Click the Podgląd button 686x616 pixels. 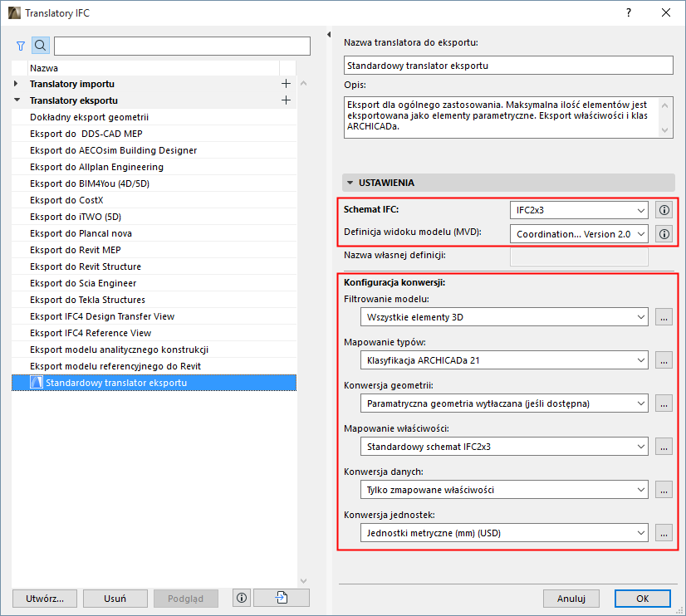click(x=185, y=599)
